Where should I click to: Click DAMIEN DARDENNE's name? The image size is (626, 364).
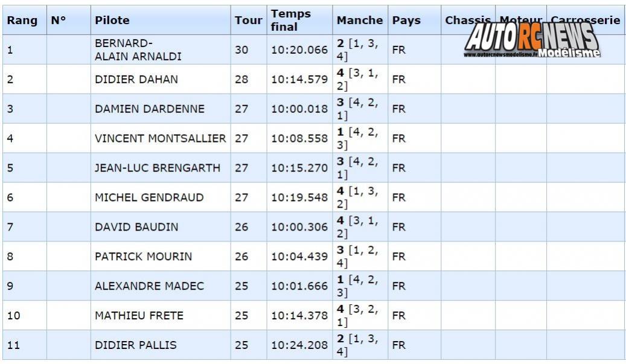coord(150,109)
